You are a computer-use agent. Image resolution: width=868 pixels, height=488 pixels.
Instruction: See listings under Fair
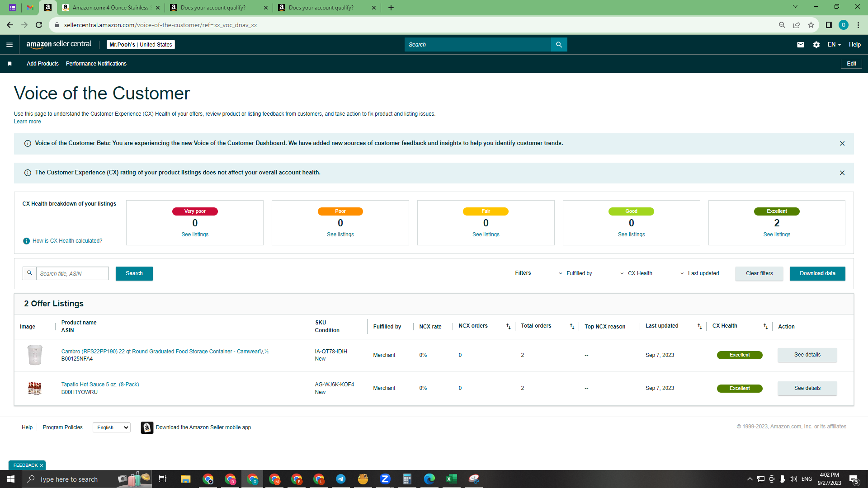pos(486,235)
